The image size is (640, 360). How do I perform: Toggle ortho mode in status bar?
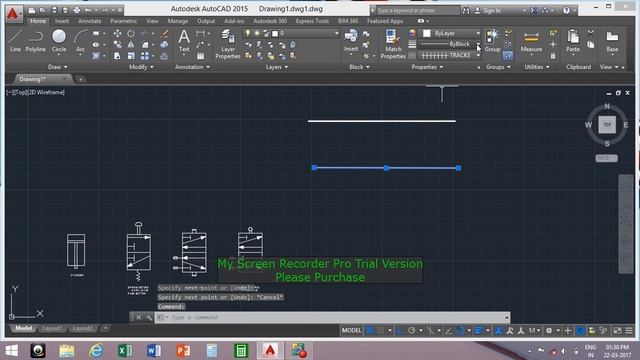point(400,330)
